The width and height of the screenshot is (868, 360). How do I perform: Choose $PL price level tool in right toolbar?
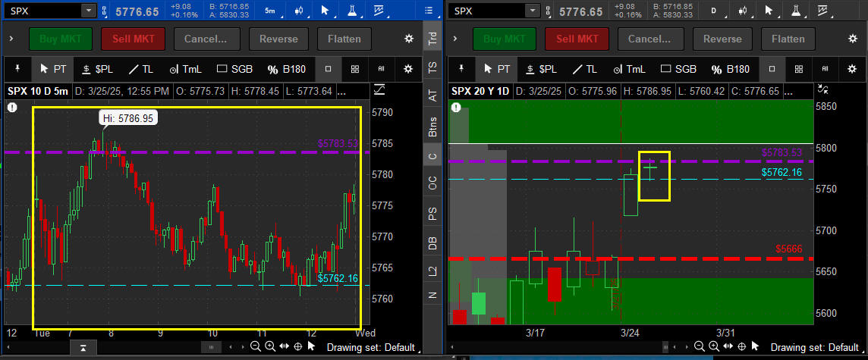[539, 69]
